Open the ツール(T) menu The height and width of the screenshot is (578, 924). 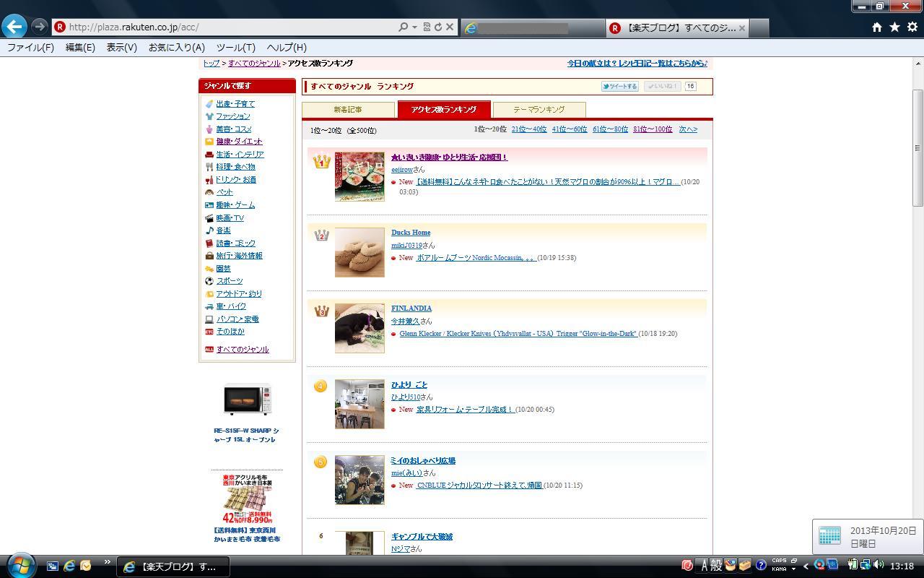click(x=235, y=47)
